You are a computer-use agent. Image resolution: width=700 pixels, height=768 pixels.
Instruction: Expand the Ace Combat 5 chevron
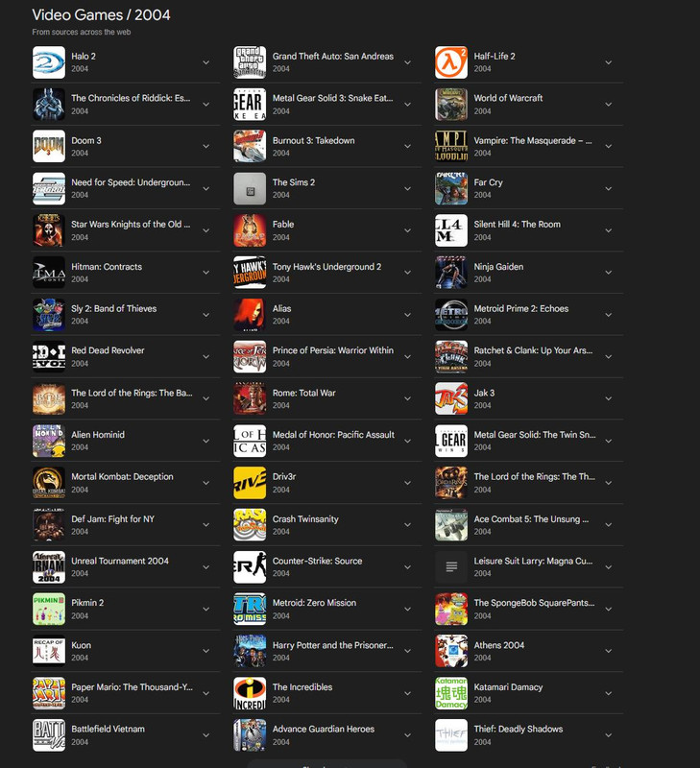(609, 524)
